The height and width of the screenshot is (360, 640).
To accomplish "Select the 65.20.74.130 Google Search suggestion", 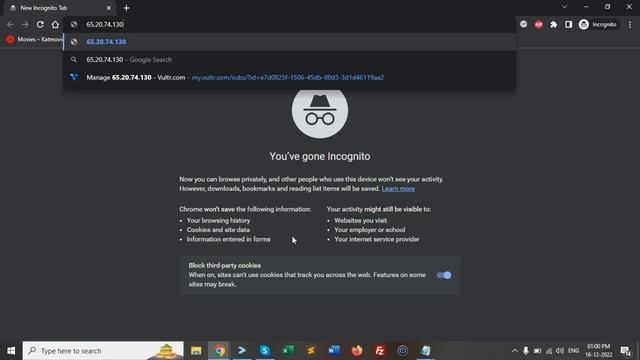I will (290, 60).
